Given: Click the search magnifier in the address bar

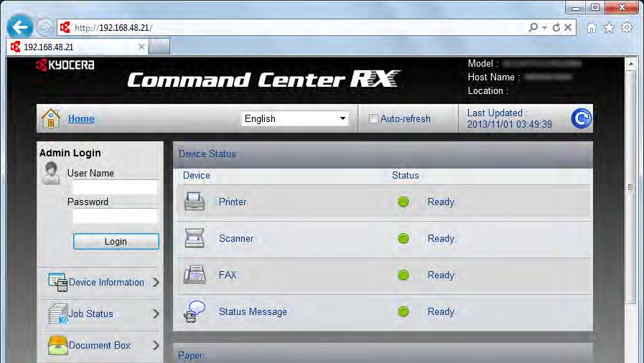Looking at the screenshot, I should [x=533, y=27].
